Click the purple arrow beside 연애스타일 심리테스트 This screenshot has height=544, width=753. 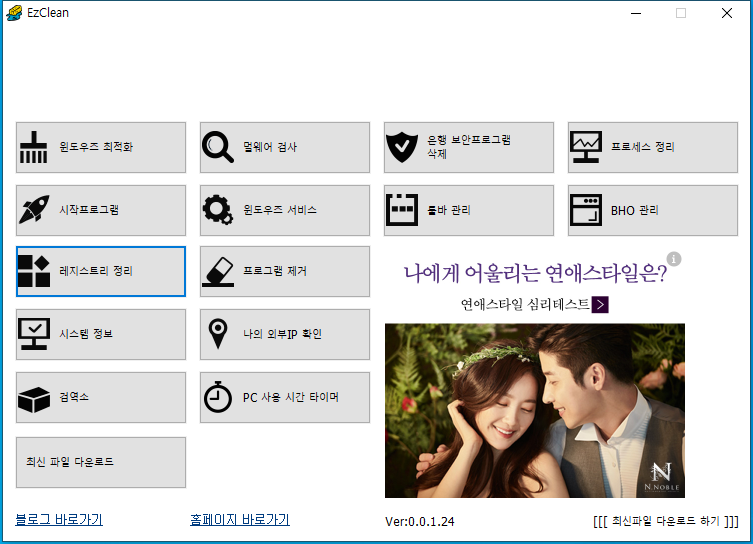tap(600, 304)
